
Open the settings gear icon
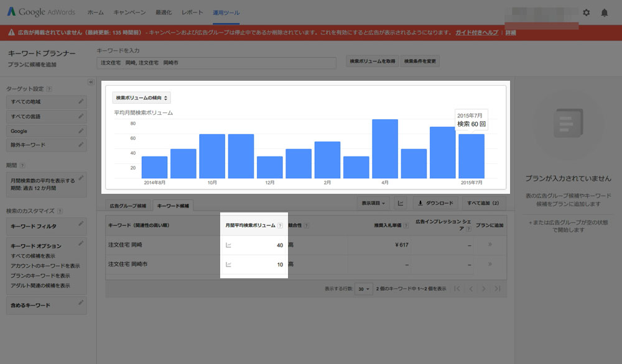587,12
